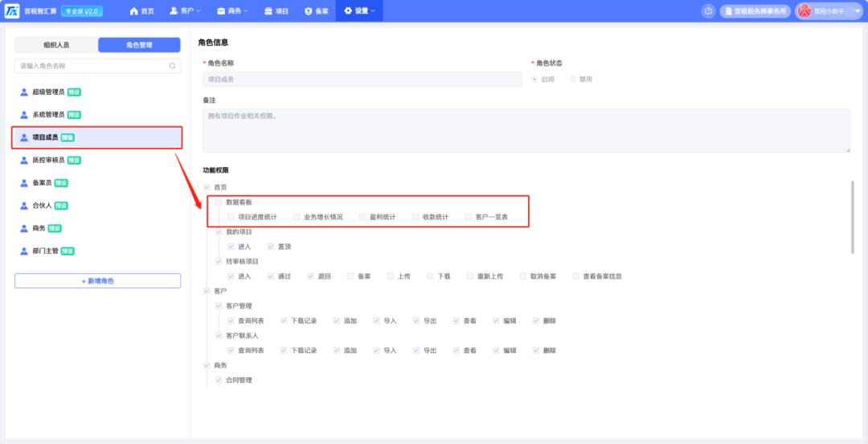Click the user icon of 部门主管
868x444 pixels.
point(24,251)
